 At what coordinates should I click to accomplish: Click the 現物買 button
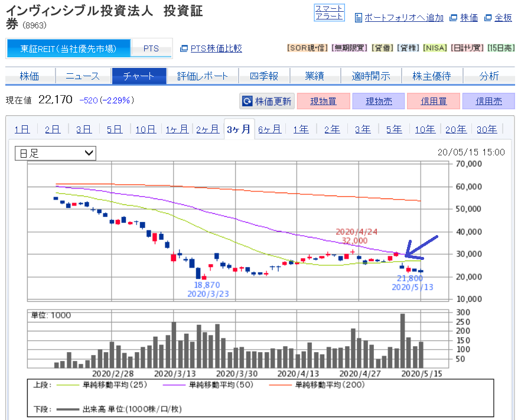tap(323, 101)
